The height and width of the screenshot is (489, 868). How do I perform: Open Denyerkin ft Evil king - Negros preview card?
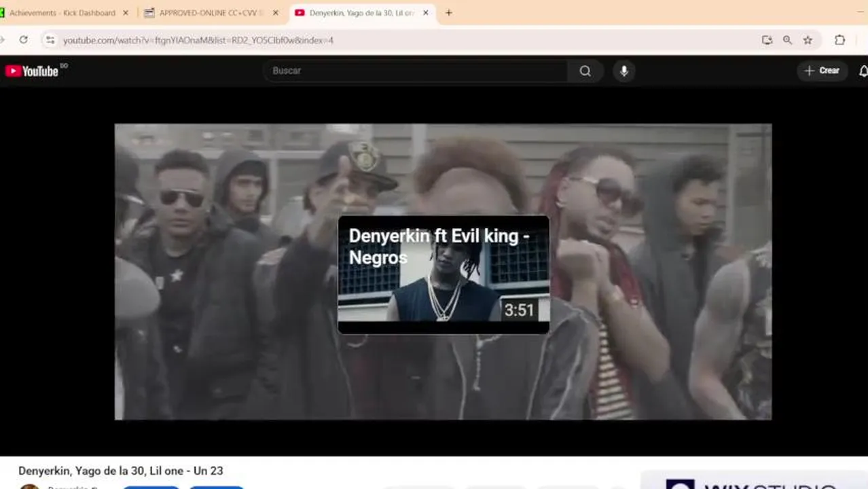click(x=444, y=274)
